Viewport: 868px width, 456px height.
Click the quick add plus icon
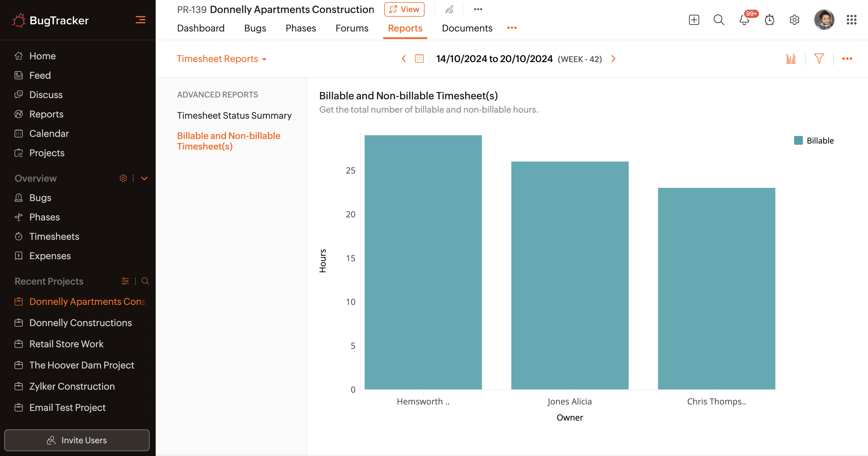(694, 20)
